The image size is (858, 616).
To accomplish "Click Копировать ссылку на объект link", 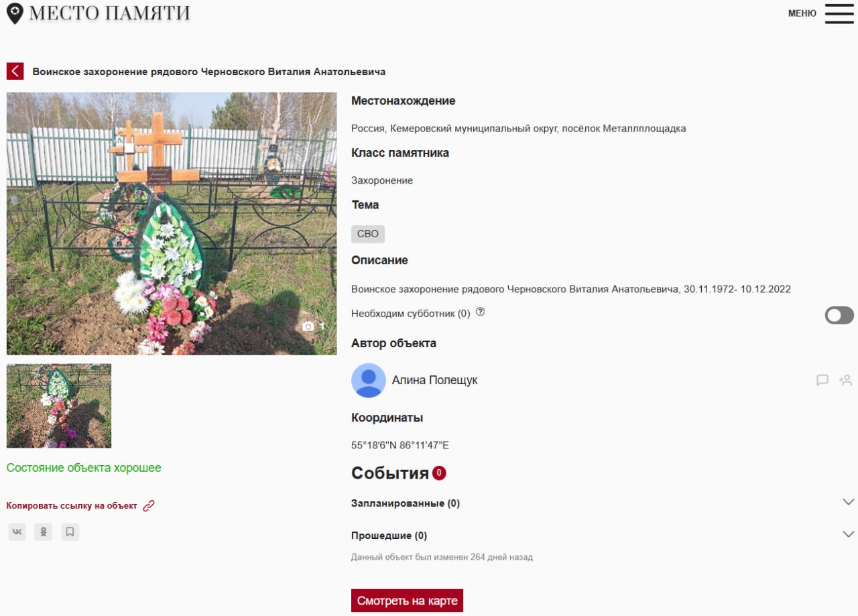I will [72, 506].
